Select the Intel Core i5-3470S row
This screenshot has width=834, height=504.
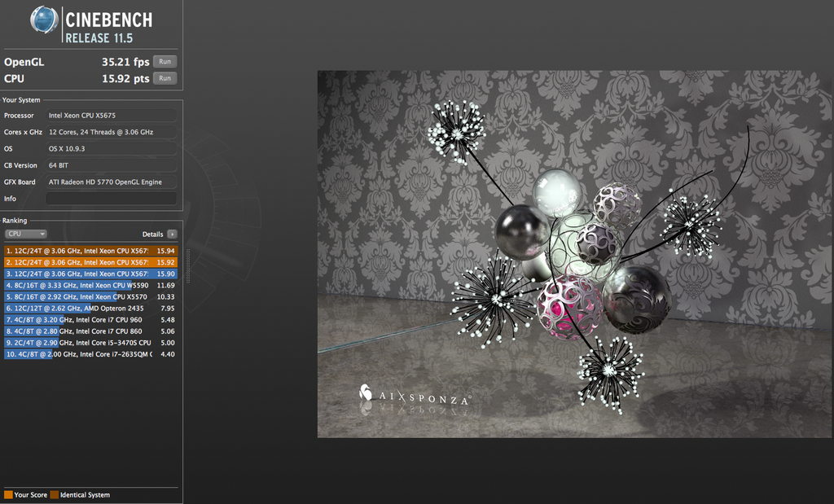(x=90, y=343)
